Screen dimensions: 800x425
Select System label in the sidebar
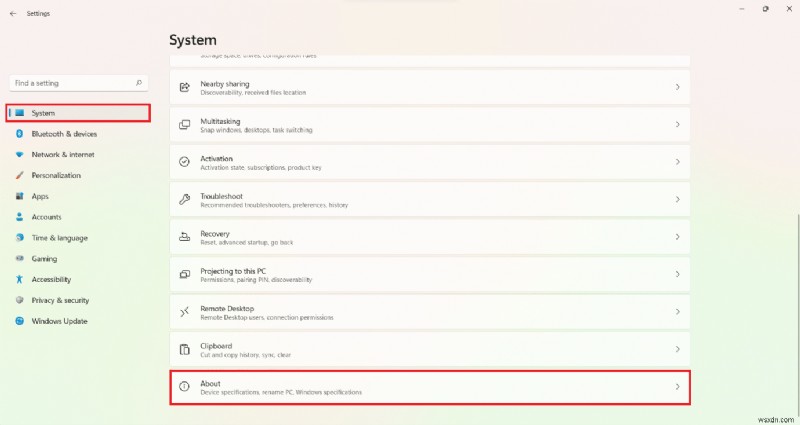pos(43,113)
